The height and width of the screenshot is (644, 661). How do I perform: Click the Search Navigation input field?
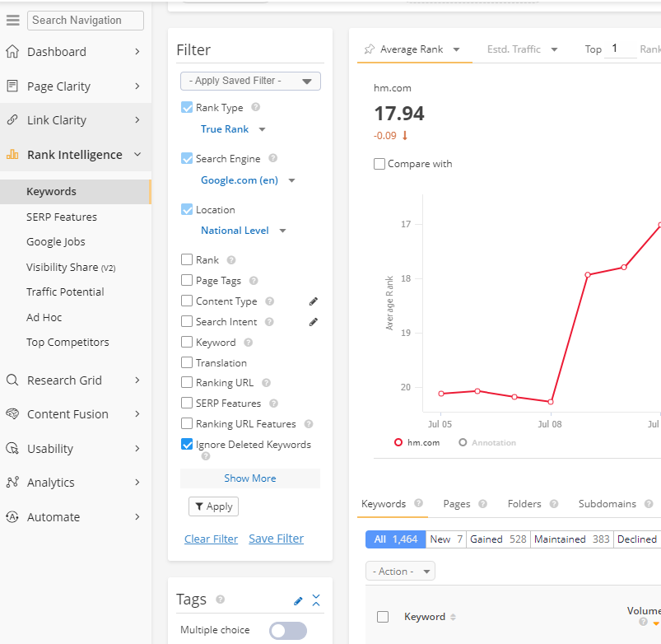(86, 21)
